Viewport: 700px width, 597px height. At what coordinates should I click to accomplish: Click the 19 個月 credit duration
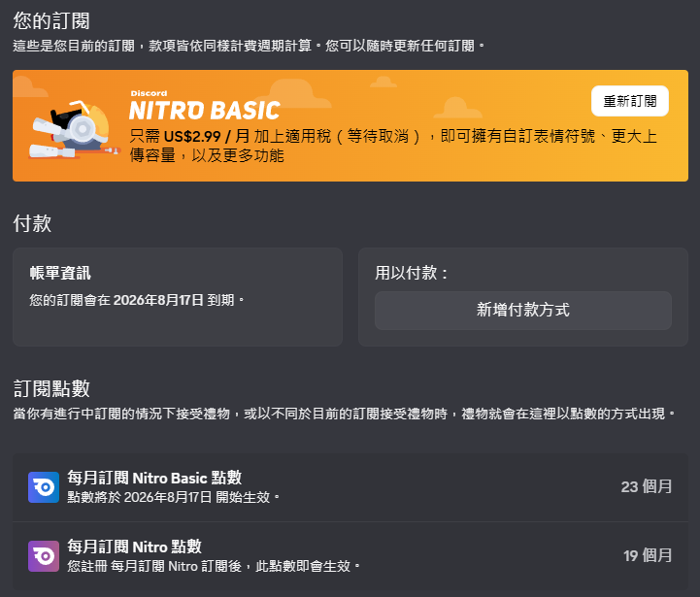648,555
